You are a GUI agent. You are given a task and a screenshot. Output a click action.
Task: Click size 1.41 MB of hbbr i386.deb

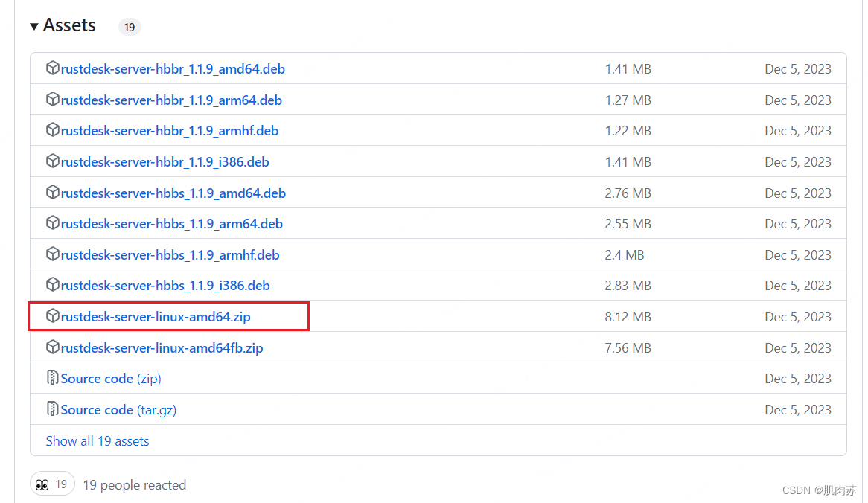click(x=628, y=162)
